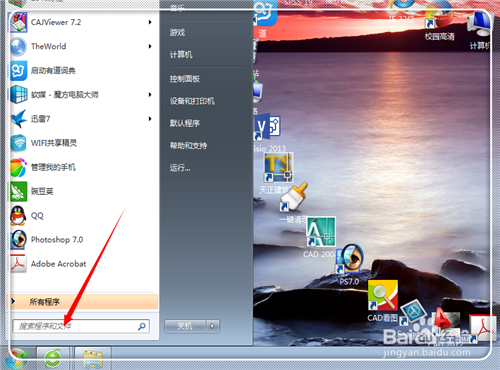Open 启动有道词典 entry icon

pos(18,70)
